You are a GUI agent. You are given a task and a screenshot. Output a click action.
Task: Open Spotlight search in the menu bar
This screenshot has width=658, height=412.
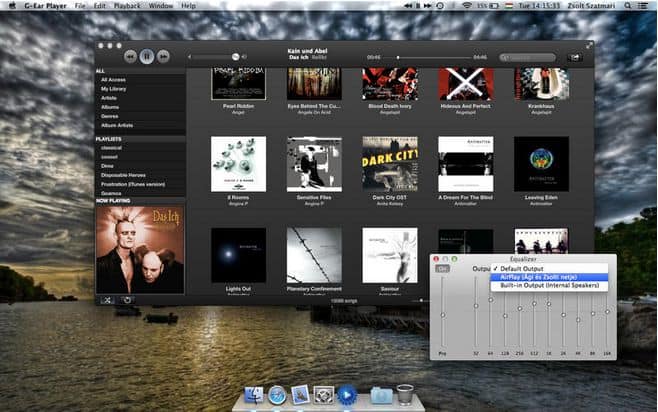pos(627,5)
